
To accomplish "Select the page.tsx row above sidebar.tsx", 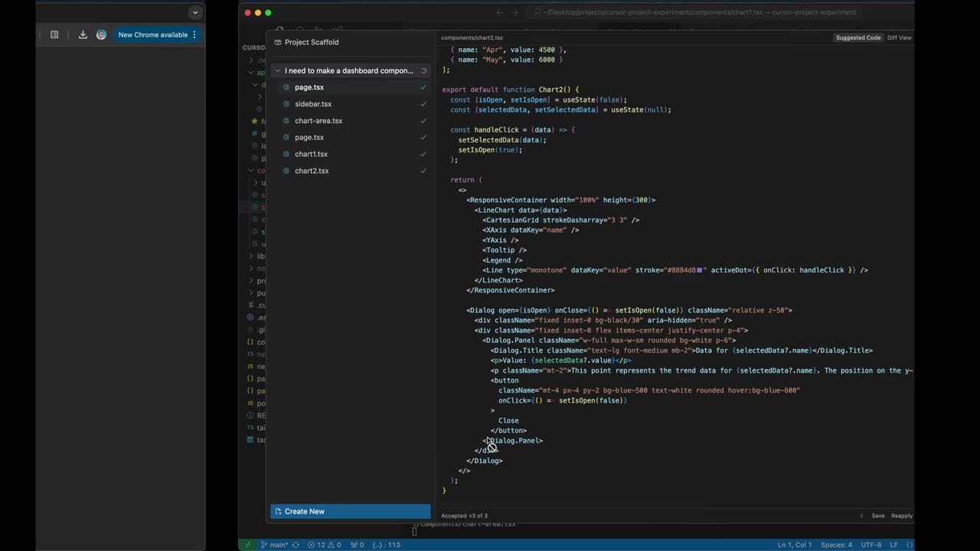I will (x=350, y=87).
